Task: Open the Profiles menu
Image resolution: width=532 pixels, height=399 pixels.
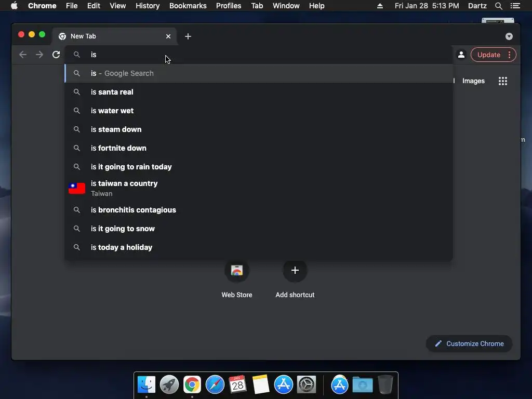Action: coord(229,6)
